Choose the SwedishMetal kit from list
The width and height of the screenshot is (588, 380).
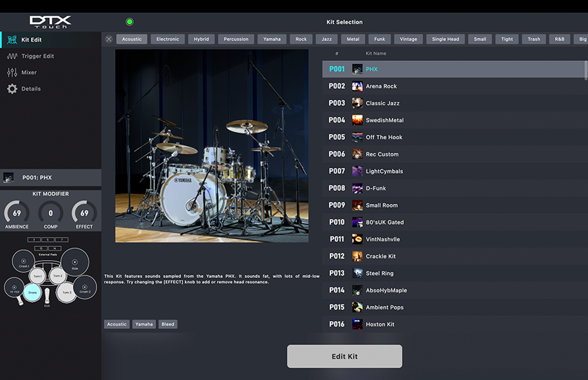(385, 120)
